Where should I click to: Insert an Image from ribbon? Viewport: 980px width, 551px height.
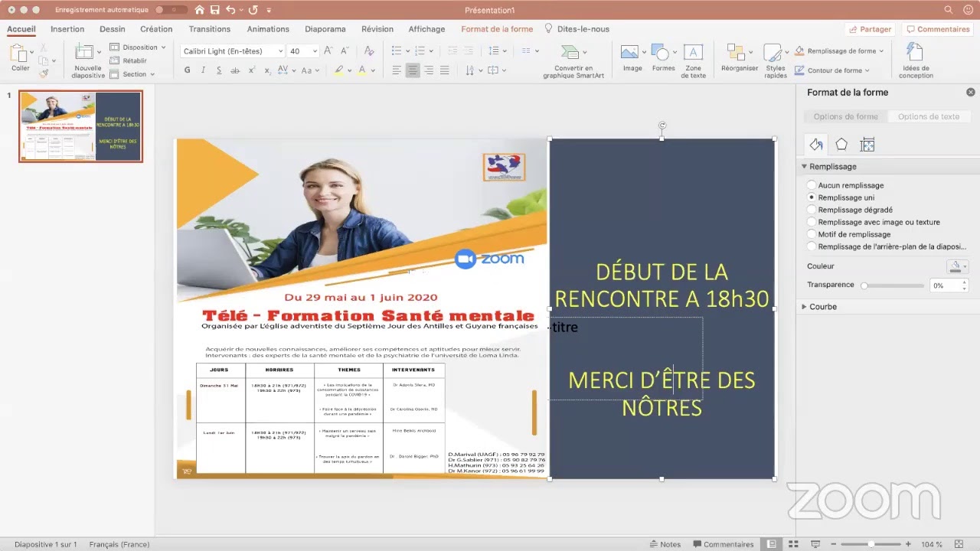632,58
